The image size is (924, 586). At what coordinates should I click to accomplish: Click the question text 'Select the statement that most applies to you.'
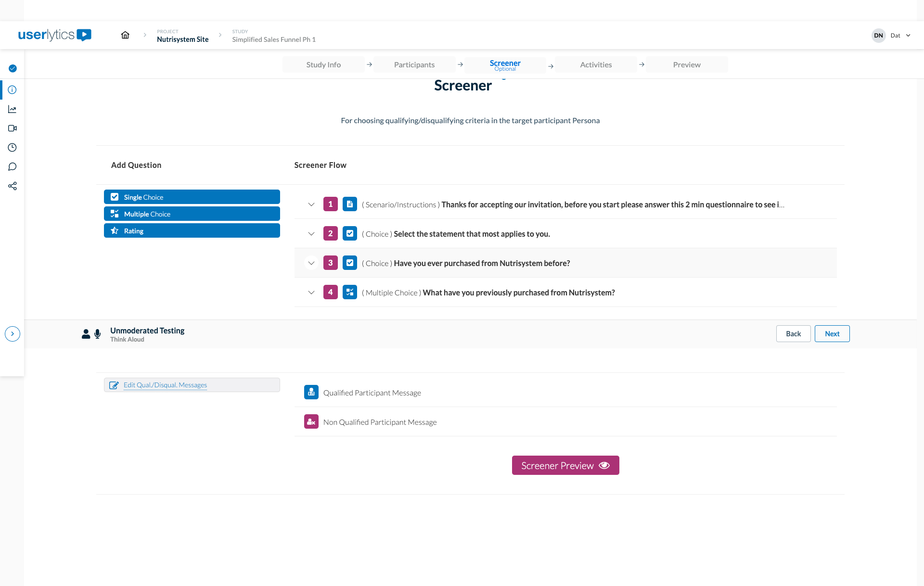point(472,234)
